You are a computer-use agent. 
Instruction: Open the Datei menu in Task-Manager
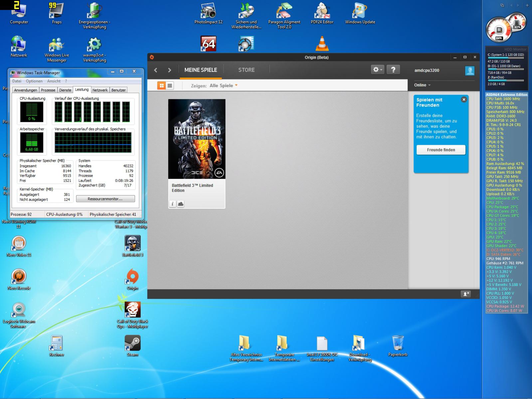click(17, 81)
